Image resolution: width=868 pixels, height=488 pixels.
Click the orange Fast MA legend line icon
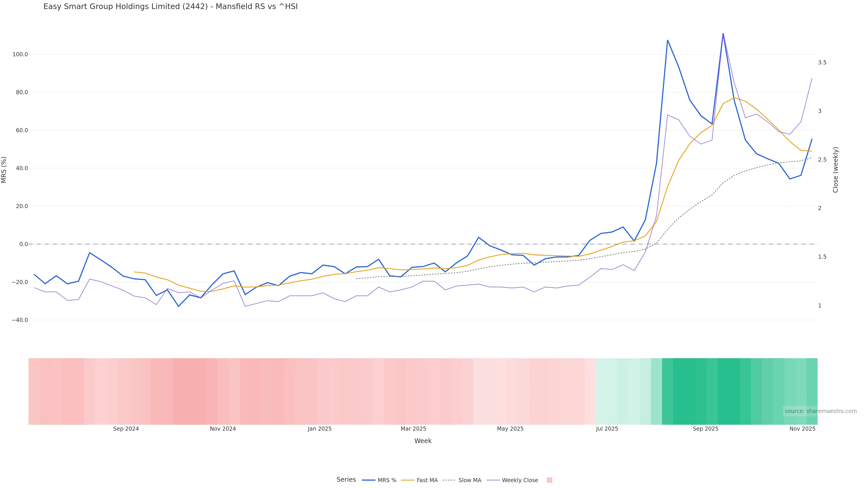point(408,480)
